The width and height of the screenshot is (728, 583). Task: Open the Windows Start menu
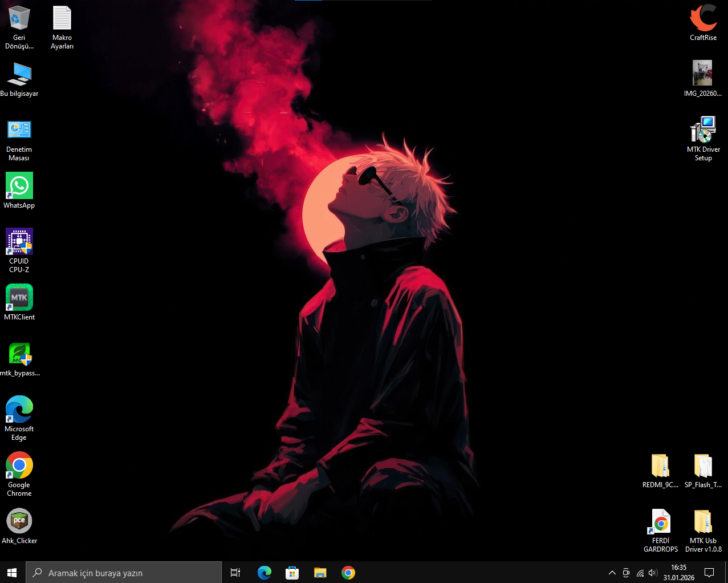pos(13,572)
